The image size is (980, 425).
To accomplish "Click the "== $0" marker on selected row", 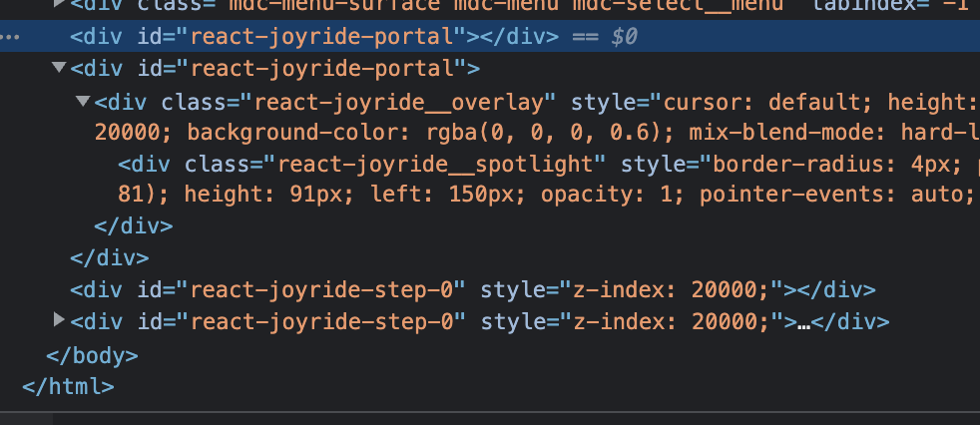I will pos(605,37).
